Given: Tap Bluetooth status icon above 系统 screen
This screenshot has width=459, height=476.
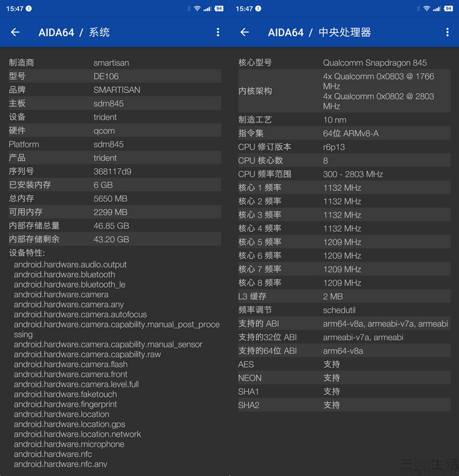Looking at the screenshot, I should coord(188,9).
